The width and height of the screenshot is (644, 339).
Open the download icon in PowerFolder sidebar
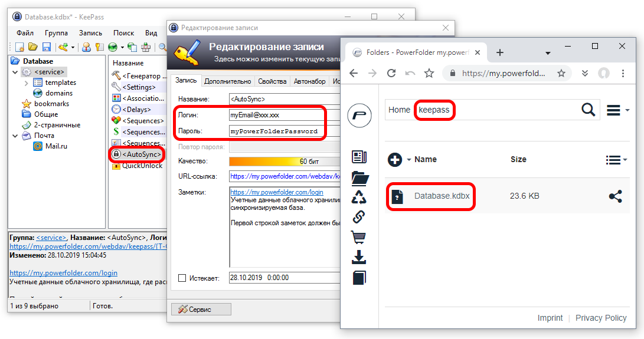pos(359,257)
